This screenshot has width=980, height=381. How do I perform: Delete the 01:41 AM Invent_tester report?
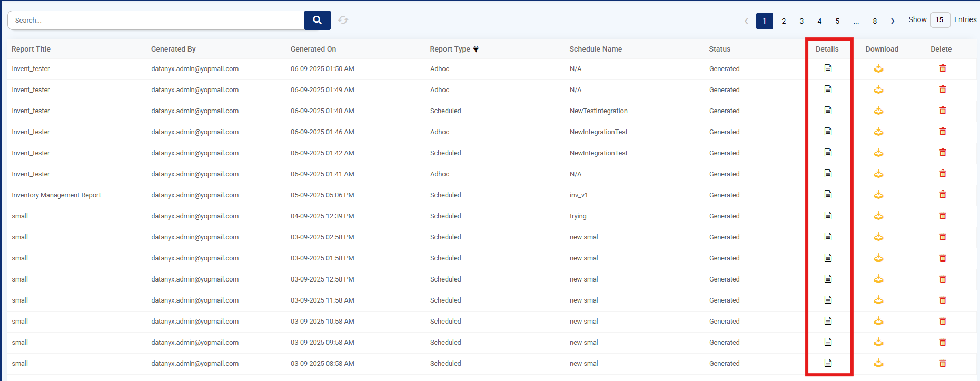tap(943, 174)
